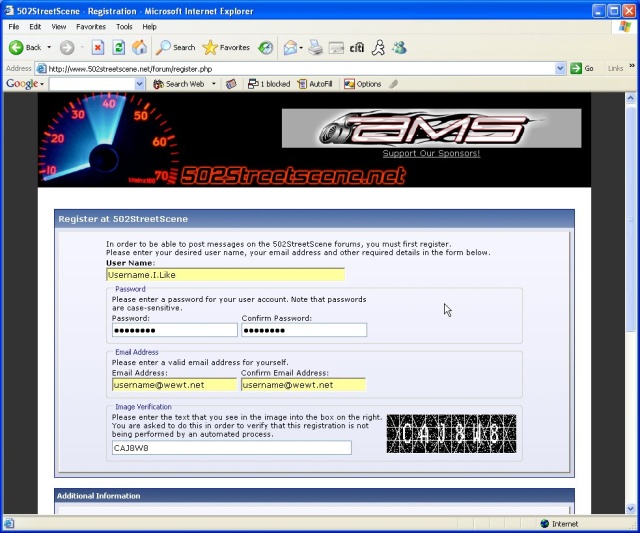Click the CAPTCHA verification image
640x533 pixels.
[451, 434]
